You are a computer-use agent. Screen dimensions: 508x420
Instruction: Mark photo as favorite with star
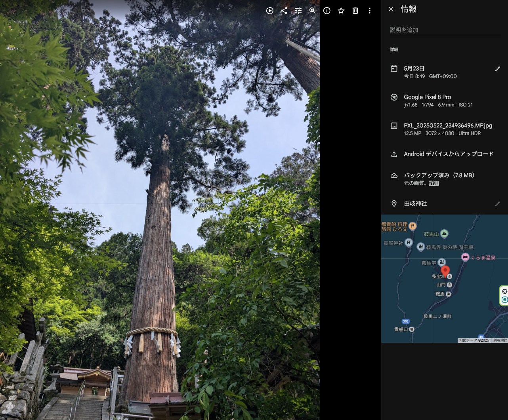[x=341, y=11]
